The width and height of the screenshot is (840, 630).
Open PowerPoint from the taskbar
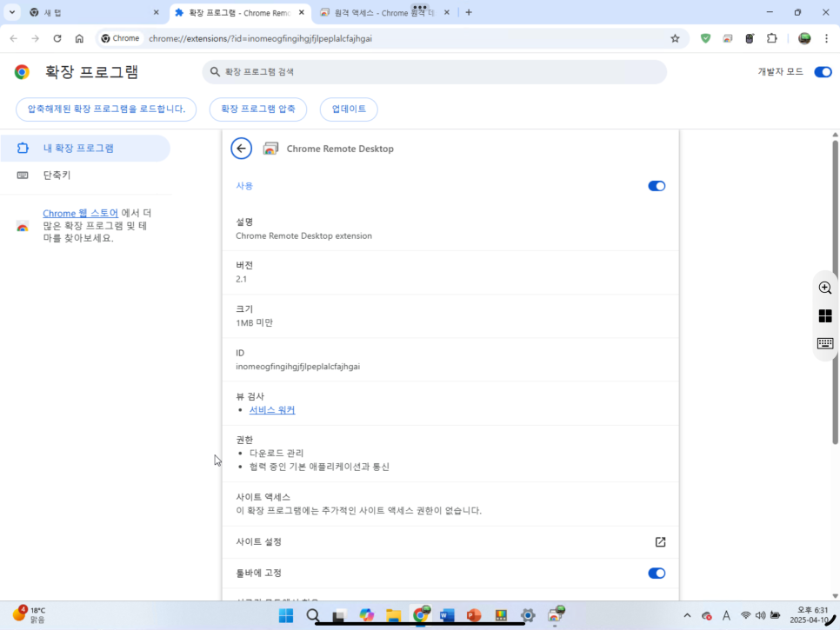474,615
